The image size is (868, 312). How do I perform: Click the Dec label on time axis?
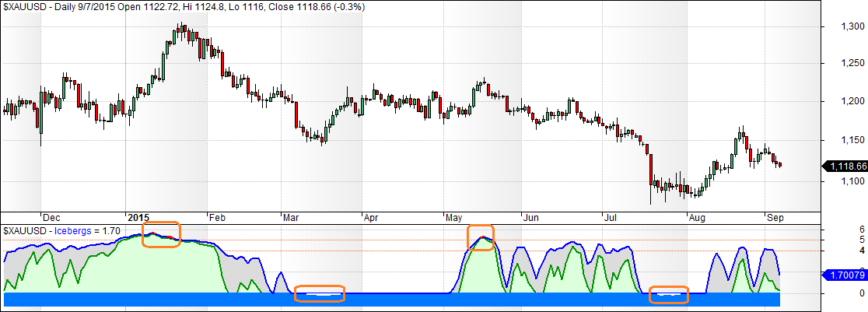[51, 218]
